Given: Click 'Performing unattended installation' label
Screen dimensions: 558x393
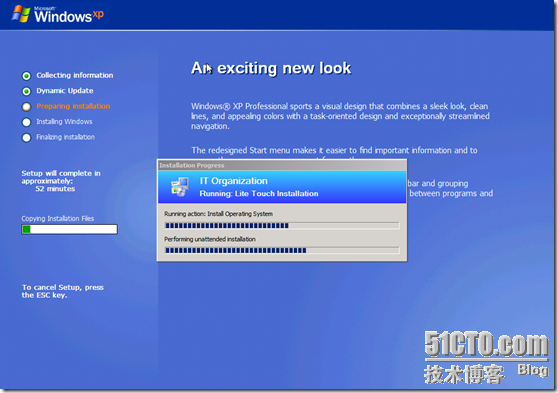Looking at the screenshot, I should (210, 239).
